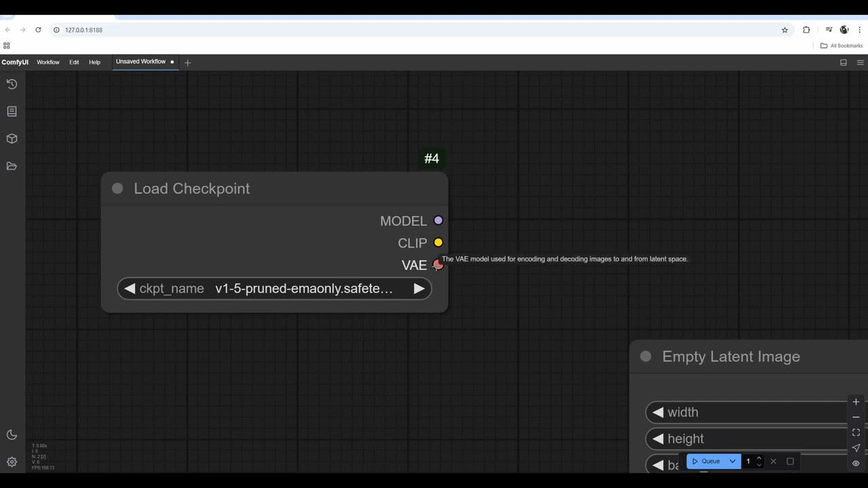Open the Help menu
Image resolution: width=868 pixels, height=488 pixels.
tap(94, 62)
